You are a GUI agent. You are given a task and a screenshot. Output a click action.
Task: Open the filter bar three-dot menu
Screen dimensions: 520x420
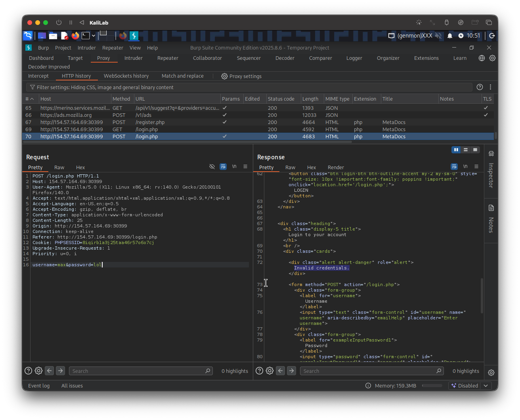[x=490, y=87]
